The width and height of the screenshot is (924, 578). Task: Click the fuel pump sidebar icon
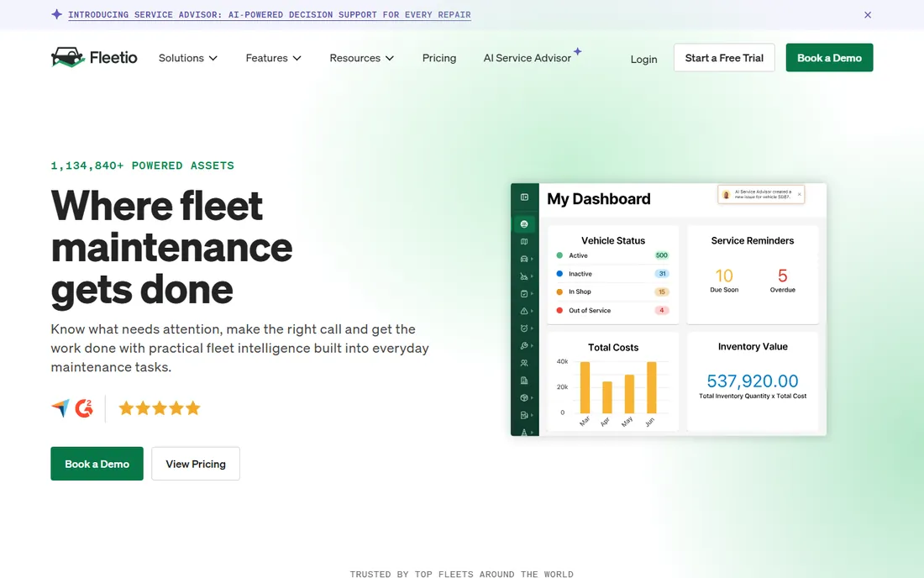point(524,415)
